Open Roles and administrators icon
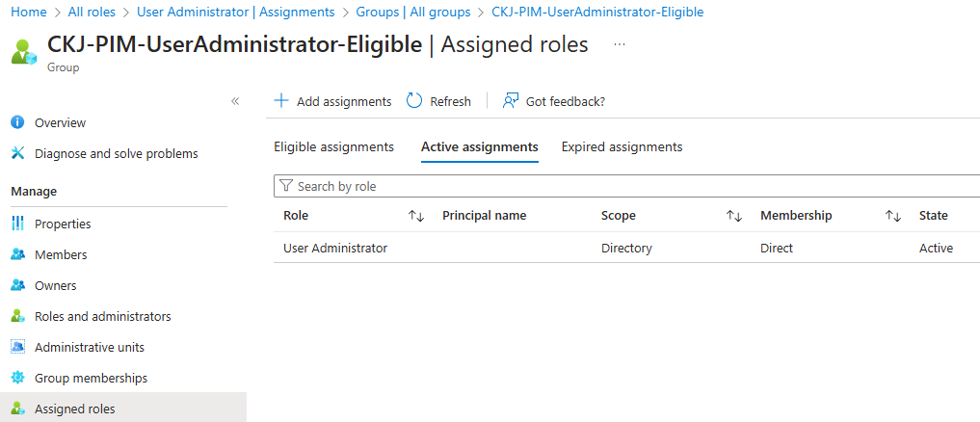 pos(17,316)
